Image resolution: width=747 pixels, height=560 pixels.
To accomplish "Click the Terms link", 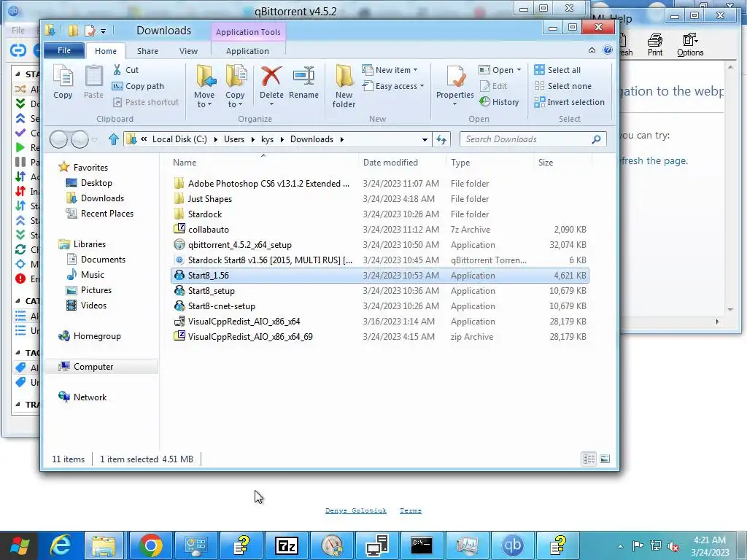I will (410, 510).
